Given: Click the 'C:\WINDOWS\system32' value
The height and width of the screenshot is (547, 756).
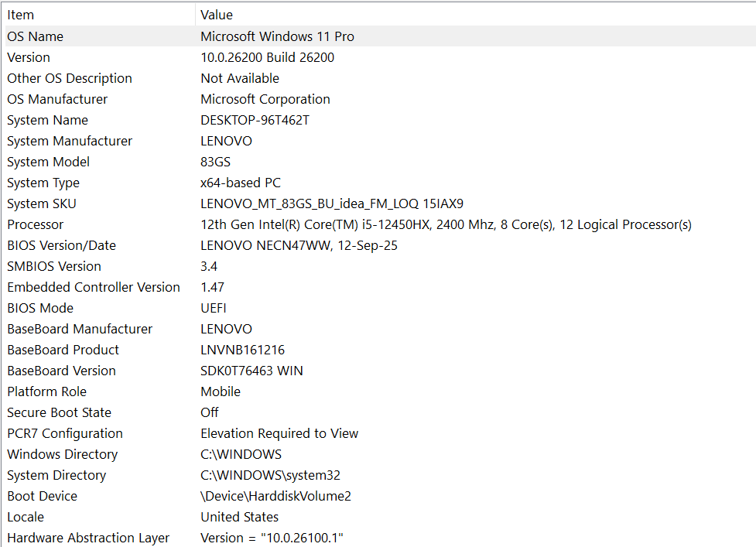Looking at the screenshot, I should (x=271, y=475).
